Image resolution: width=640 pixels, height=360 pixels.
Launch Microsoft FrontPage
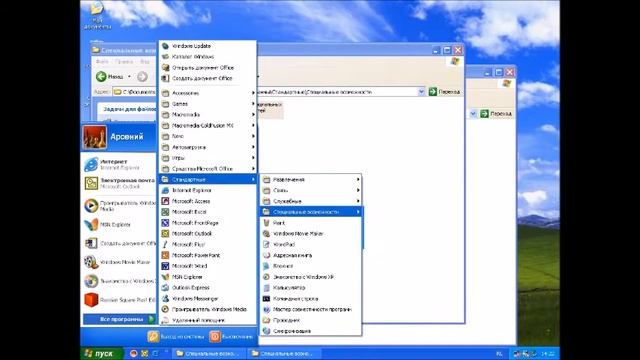pyautogui.click(x=207, y=223)
